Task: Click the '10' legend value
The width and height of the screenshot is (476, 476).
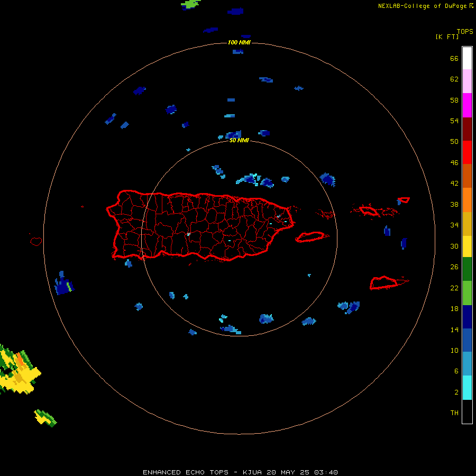Action: click(x=454, y=351)
